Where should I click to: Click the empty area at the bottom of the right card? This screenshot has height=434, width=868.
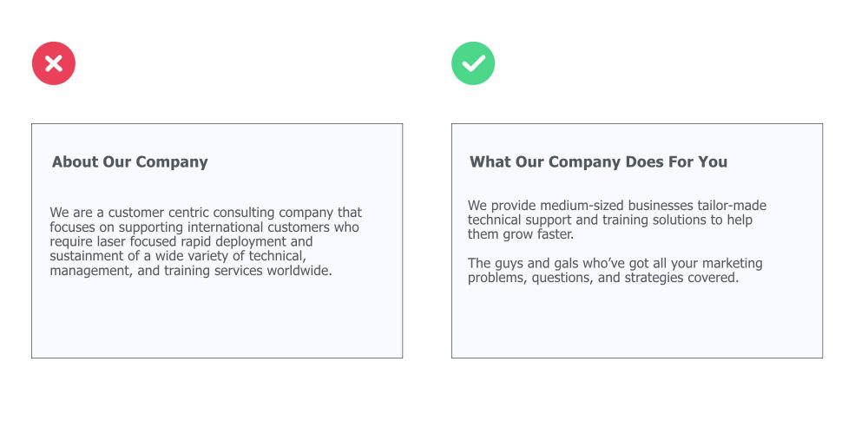[x=636, y=324]
